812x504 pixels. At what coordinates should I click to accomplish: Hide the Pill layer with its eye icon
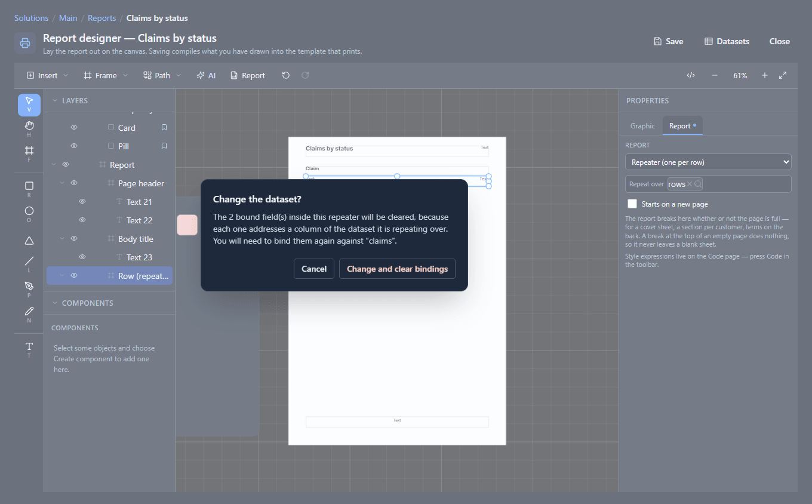(x=74, y=146)
